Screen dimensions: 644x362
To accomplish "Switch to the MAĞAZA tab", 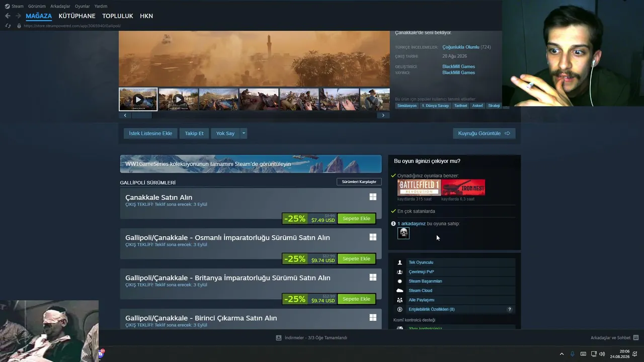I will pyautogui.click(x=39, y=16).
